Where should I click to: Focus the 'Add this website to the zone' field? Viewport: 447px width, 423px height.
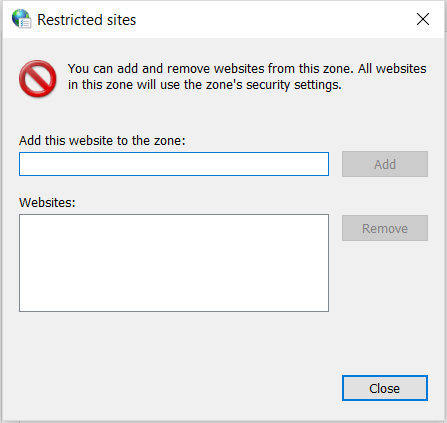[x=174, y=164]
